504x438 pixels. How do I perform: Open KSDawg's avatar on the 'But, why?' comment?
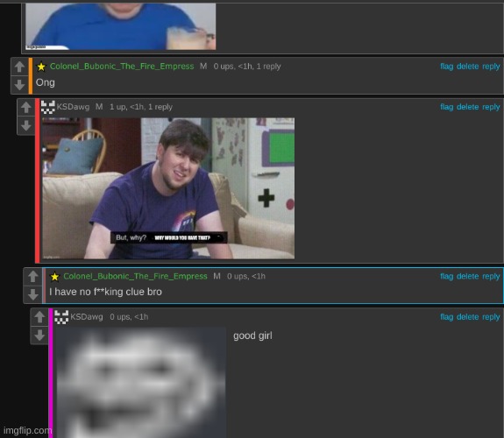[x=48, y=107]
